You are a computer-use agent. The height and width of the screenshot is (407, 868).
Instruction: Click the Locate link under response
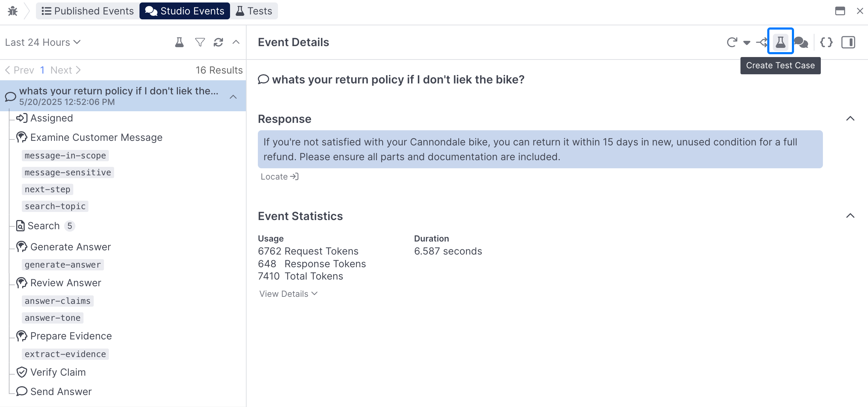point(279,176)
